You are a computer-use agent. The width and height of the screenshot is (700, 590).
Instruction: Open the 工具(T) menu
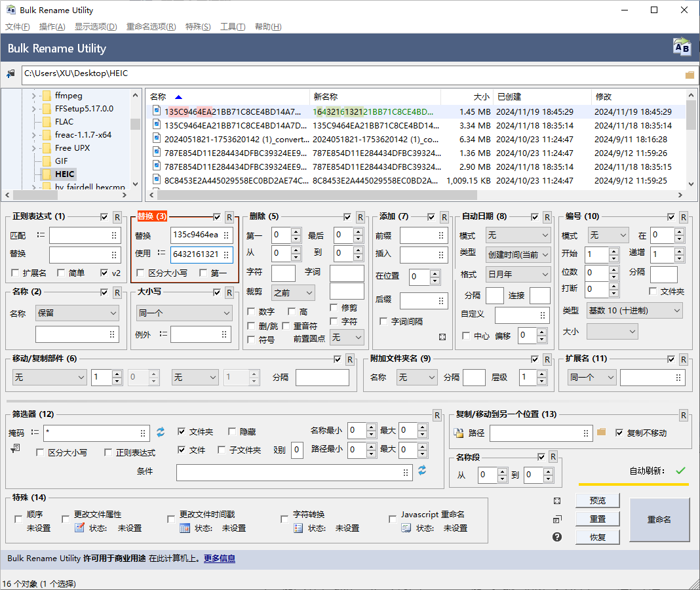(233, 27)
